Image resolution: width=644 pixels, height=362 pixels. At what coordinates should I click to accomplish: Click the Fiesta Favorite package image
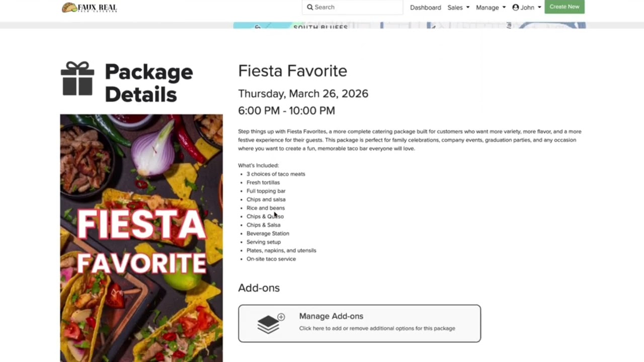click(x=141, y=237)
